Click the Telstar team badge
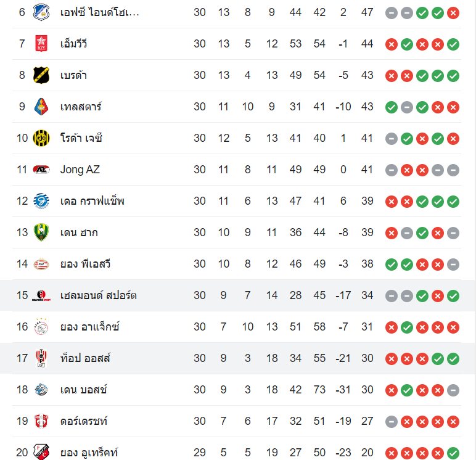The width and height of the screenshot is (476, 460). [x=40, y=107]
